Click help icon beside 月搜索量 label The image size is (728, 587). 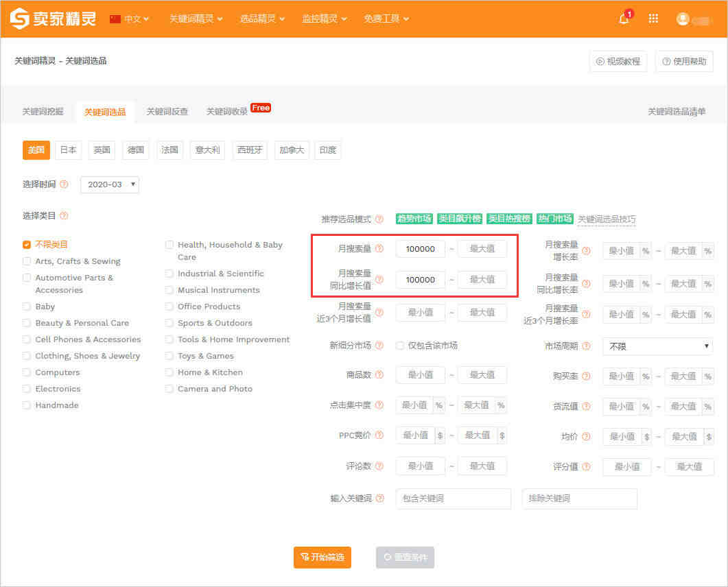click(x=379, y=249)
